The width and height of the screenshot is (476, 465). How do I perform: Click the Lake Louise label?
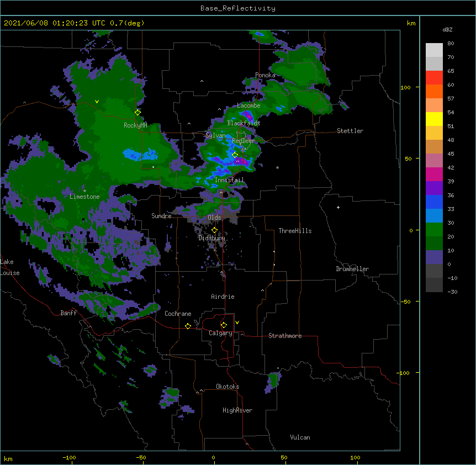pyautogui.click(x=10, y=267)
